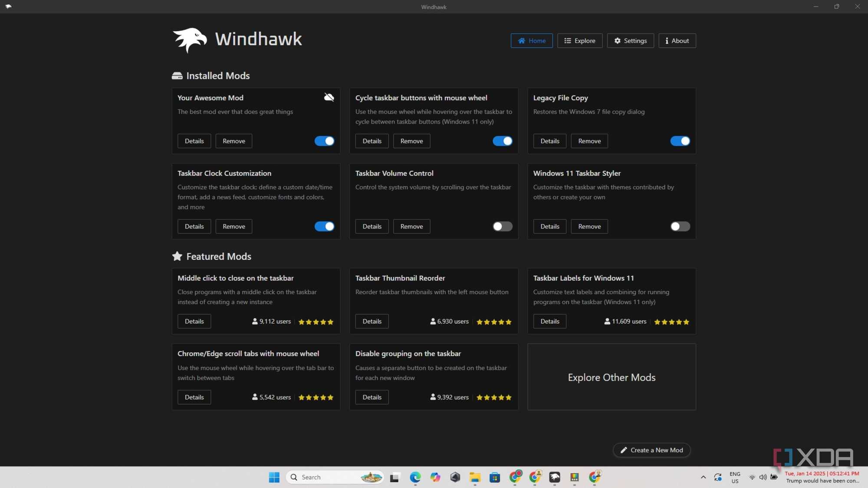Open Details for Taskbar Clock Customization
This screenshot has height=488, width=868.
coord(194,226)
